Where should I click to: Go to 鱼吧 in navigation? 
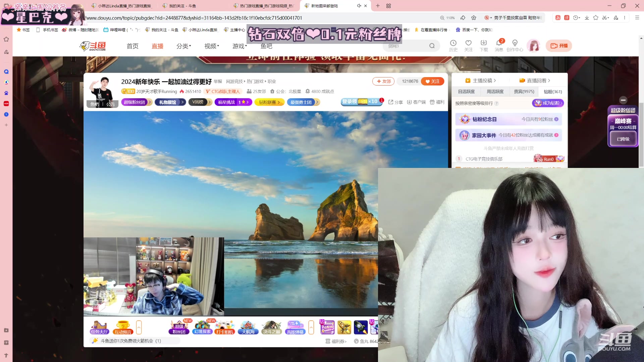(x=266, y=46)
